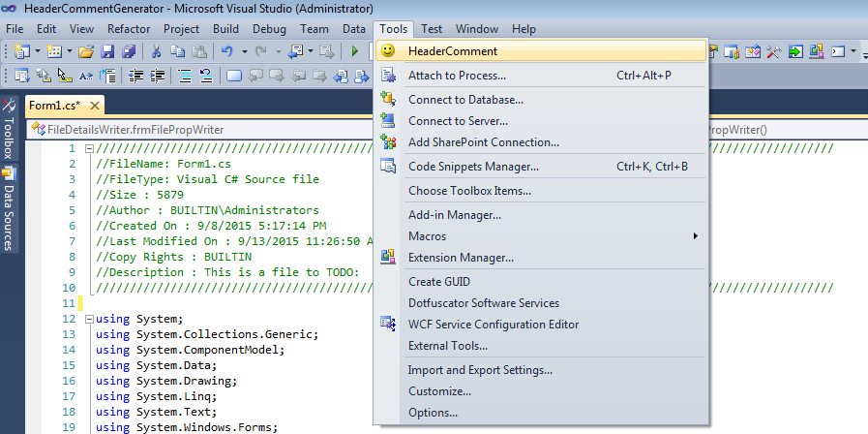Click the Display Parameter Info icon

(44, 76)
